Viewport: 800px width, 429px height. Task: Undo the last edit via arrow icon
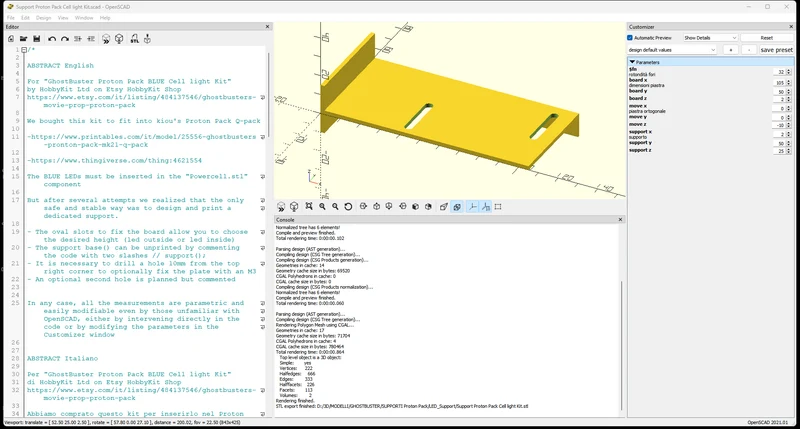(x=52, y=39)
